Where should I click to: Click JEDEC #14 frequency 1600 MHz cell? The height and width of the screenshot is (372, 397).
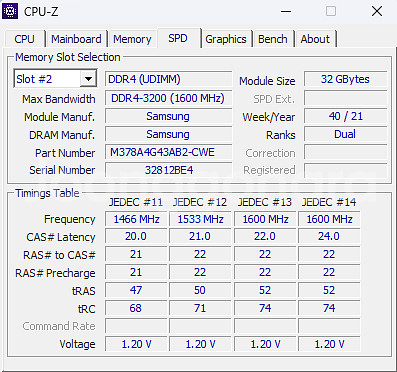pyautogui.click(x=329, y=219)
